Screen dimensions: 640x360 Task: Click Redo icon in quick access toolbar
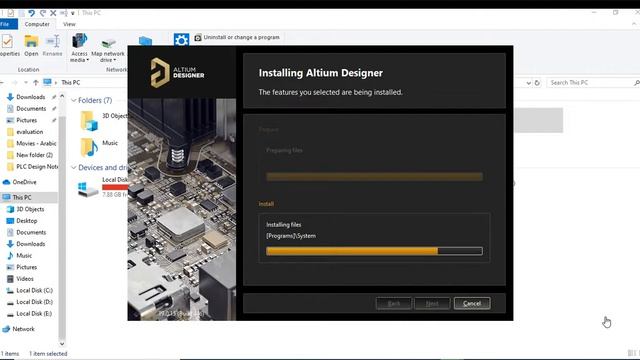tap(42, 13)
